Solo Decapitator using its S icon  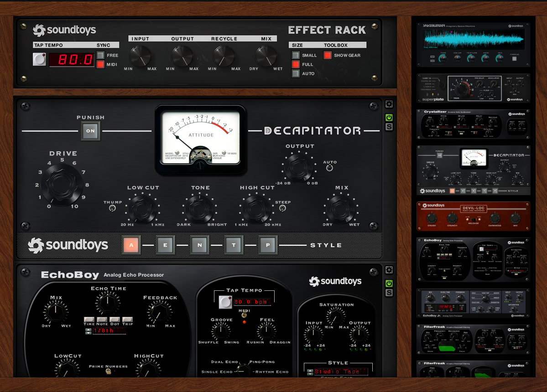389,127
